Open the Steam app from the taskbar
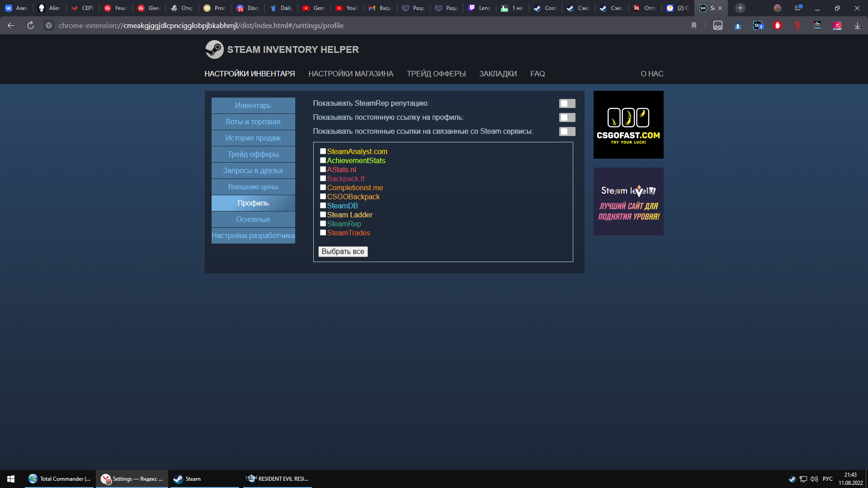Viewport: 868px width, 488px height. (x=204, y=479)
